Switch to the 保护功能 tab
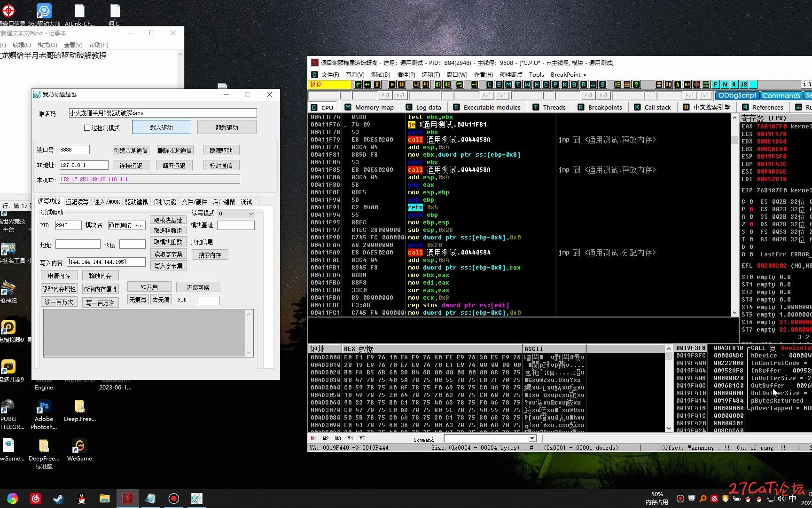Image resolution: width=812 pixels, height=508 pixels. click(x=165, y=202)
